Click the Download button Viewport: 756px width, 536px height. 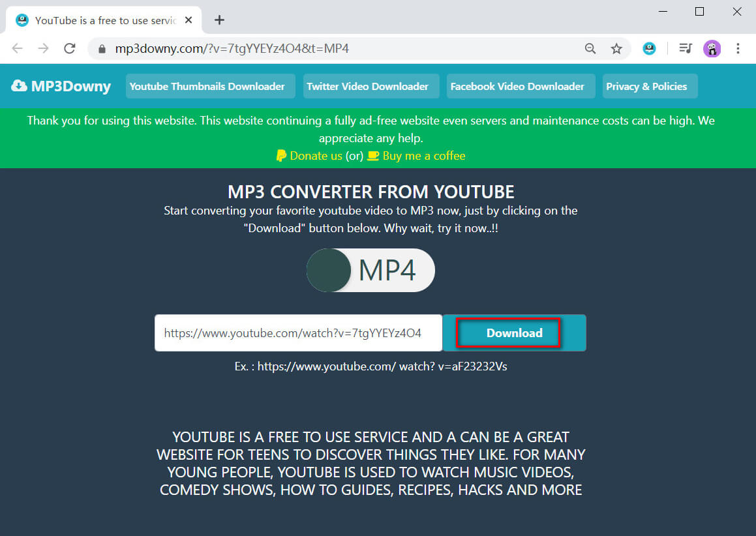click(x=515, y=333)
